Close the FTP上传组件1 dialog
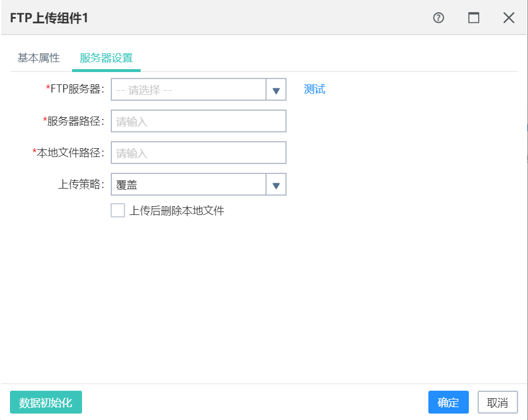528x420 pixels. [509, 18]
